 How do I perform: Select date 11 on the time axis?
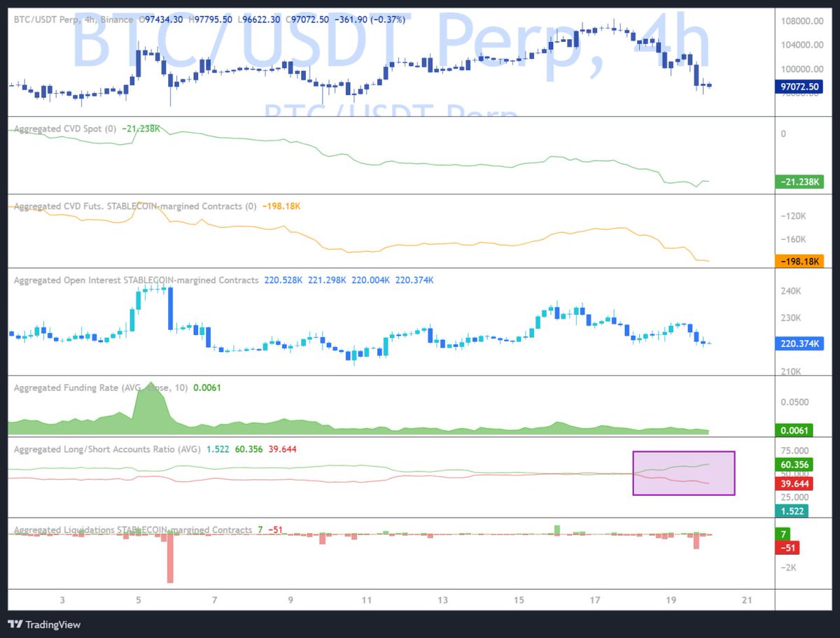(x=366, y=600)
